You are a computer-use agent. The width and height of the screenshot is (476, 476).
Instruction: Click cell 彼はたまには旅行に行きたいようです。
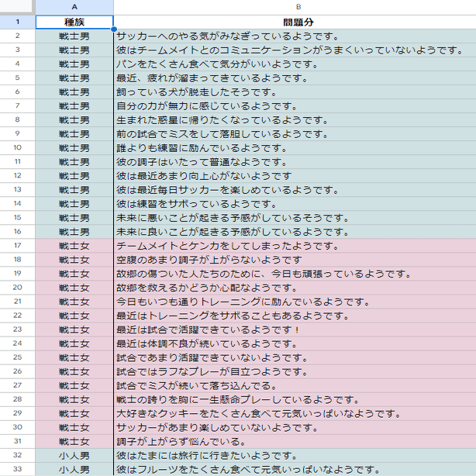(295, 455)
